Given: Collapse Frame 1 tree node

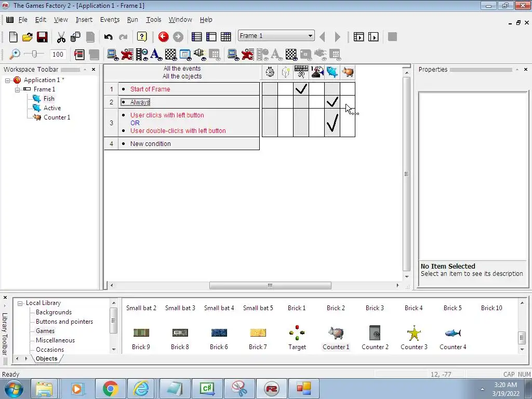Looking at the screenshot, I should [x=17, y=89].
